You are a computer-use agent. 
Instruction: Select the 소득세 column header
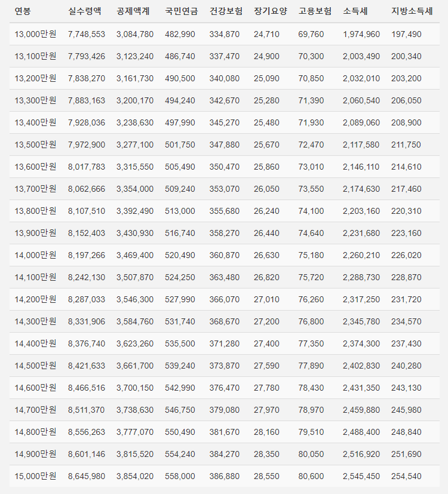tap(355, 12)
